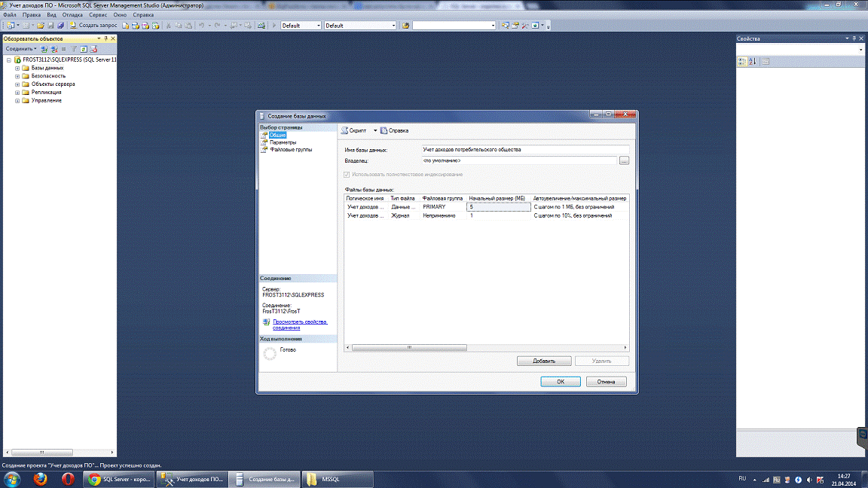Click the OK button to create the database

point(561,382)
